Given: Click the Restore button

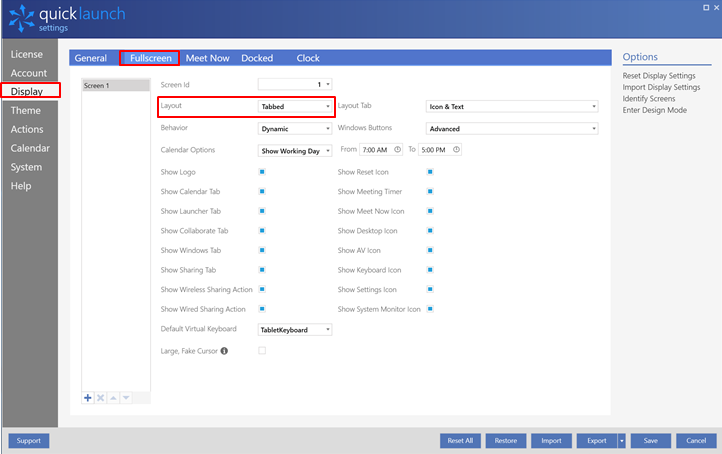Looking at the screenshot, I should click(x=506, y=441).
